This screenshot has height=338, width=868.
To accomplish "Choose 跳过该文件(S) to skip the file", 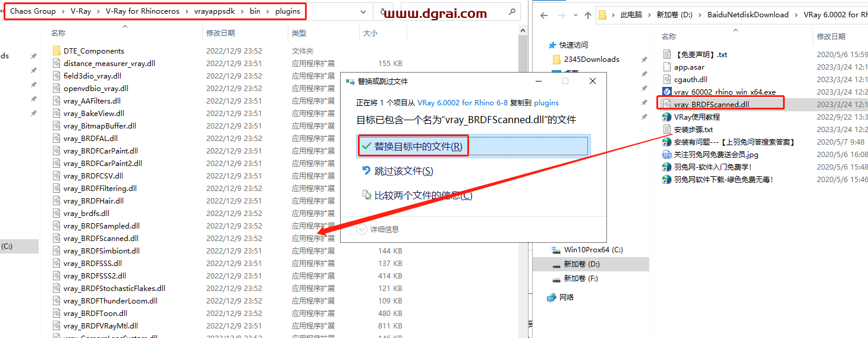I will [403, 171].
